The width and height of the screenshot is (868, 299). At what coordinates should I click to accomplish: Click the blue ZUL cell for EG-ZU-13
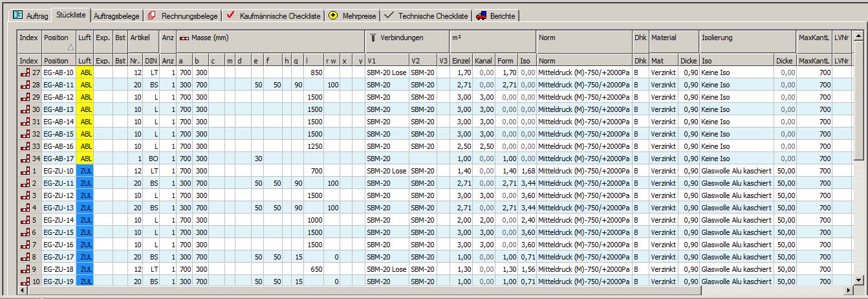(85, 208)
